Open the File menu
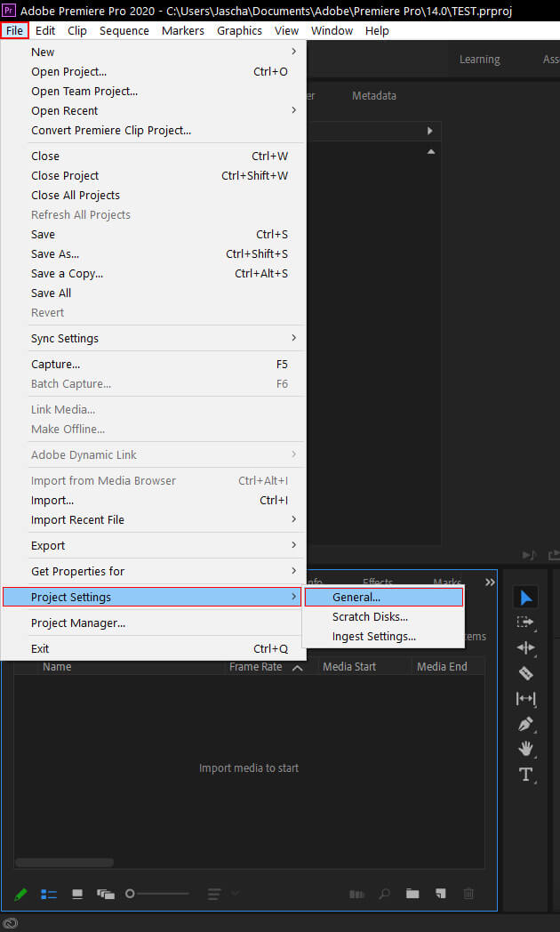560x932 pixels. 15,30
